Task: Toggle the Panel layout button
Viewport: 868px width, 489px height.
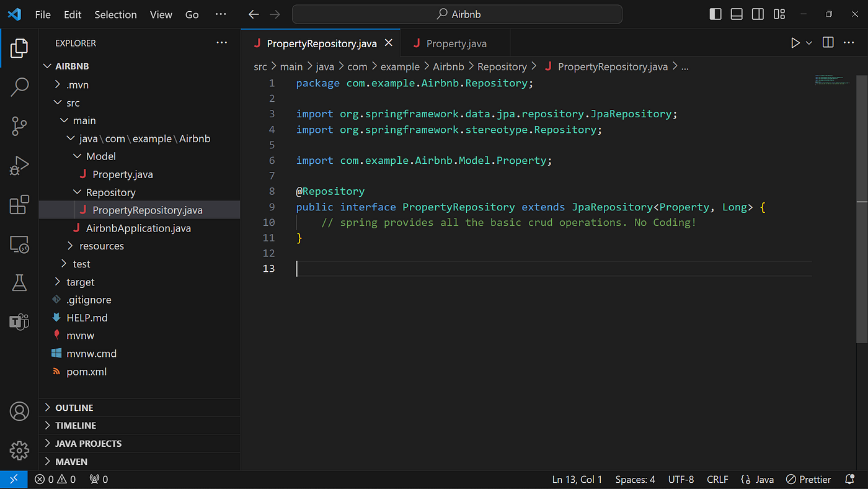Action: tap(737, 14)
